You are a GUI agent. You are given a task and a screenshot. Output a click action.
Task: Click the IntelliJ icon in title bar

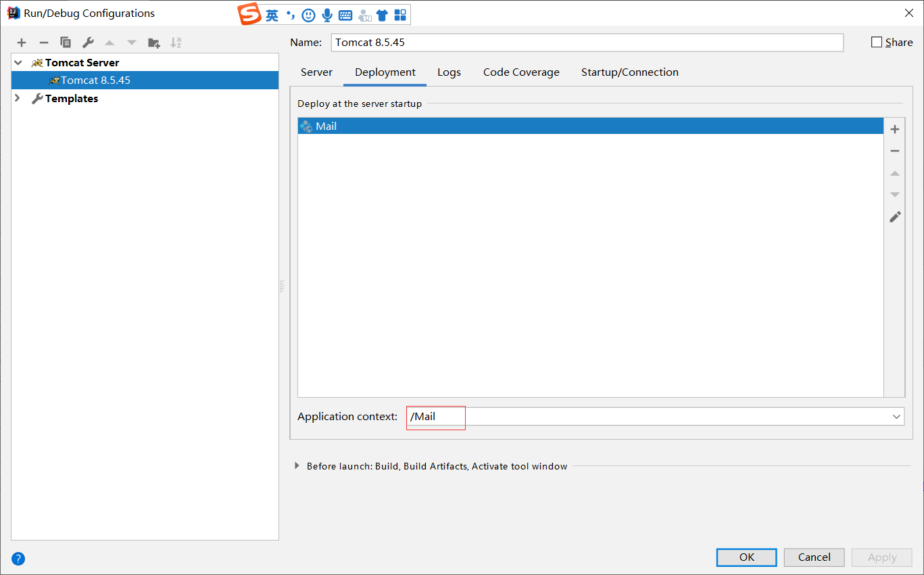pyautogui.click(x=13, y=13)
